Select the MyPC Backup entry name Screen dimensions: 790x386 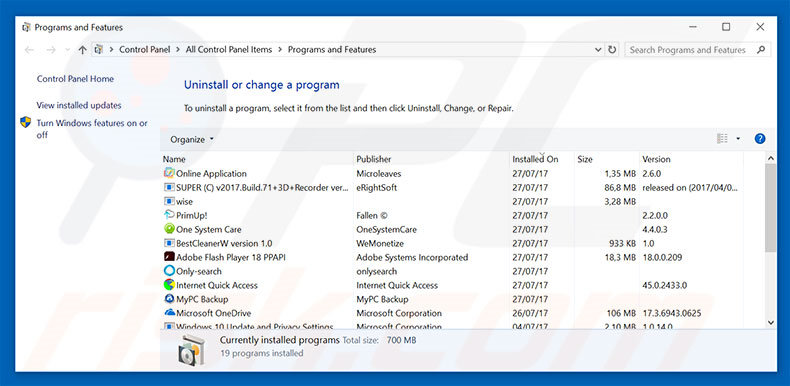pos(202,299)
